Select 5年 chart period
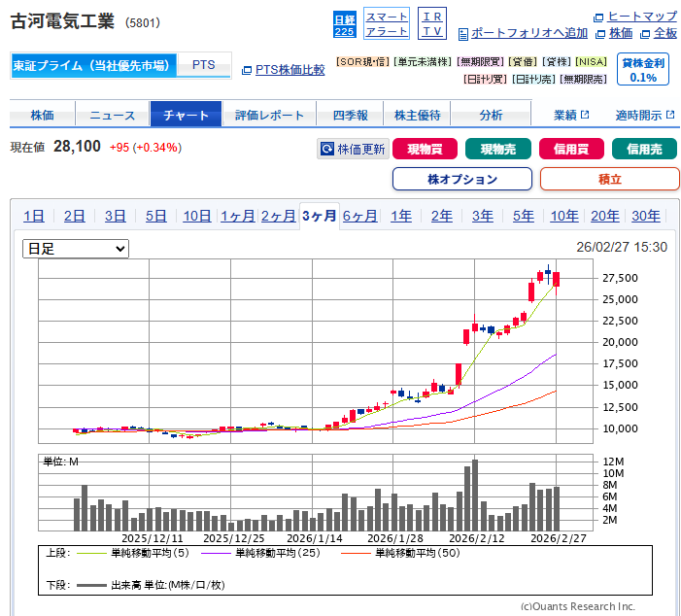The image size is (681, 616). coord(524,216)
